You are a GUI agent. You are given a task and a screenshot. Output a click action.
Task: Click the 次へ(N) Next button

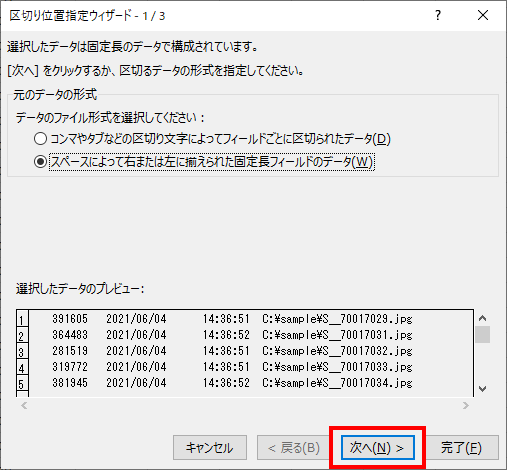(x=378, y=448)
